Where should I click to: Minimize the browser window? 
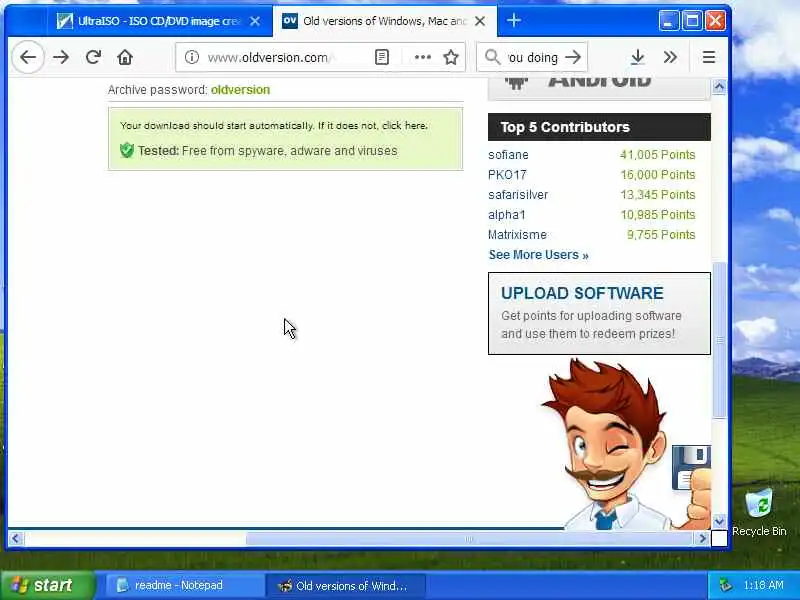pos(668,21)
